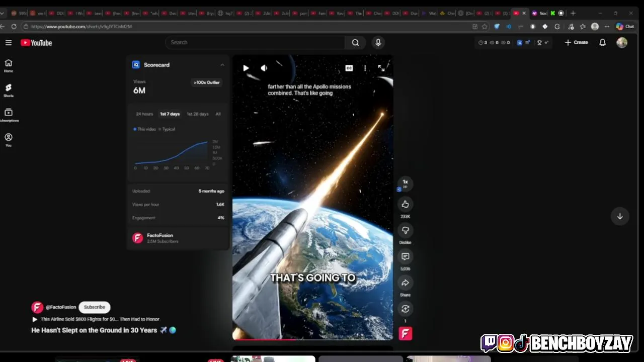Click the browser address bar URL
Image resolution: width=644 pixels, height=362 pixels.
click(81, 27)
